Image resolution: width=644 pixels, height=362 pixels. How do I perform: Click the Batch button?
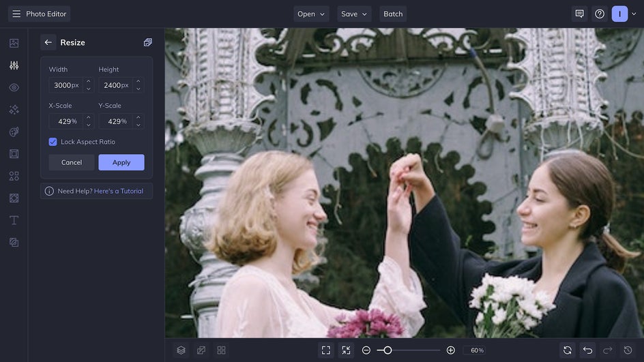click(393, 14)
